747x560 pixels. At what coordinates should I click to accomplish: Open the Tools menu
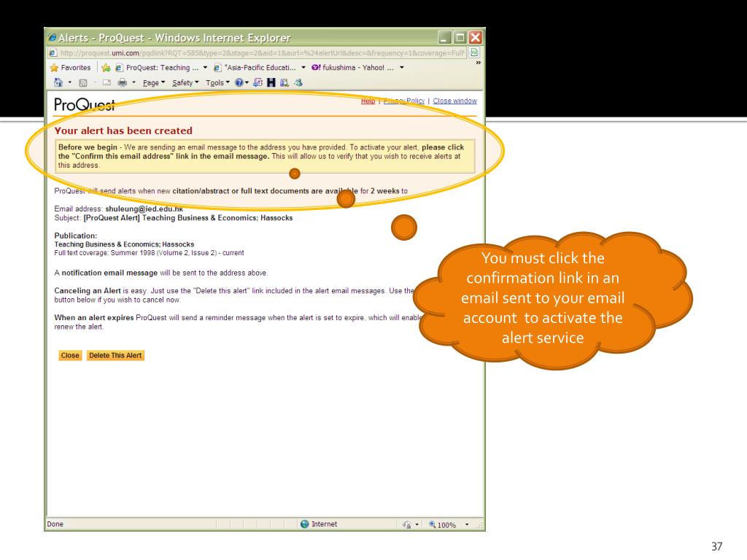pyautogui.click(x=217, y=83)
